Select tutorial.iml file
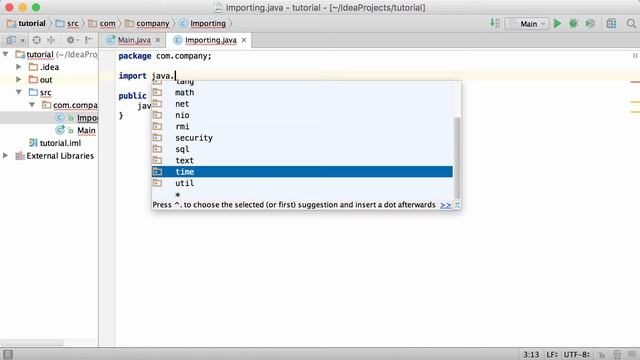Viewport: 640px width, 360px height. click(49, 143)
